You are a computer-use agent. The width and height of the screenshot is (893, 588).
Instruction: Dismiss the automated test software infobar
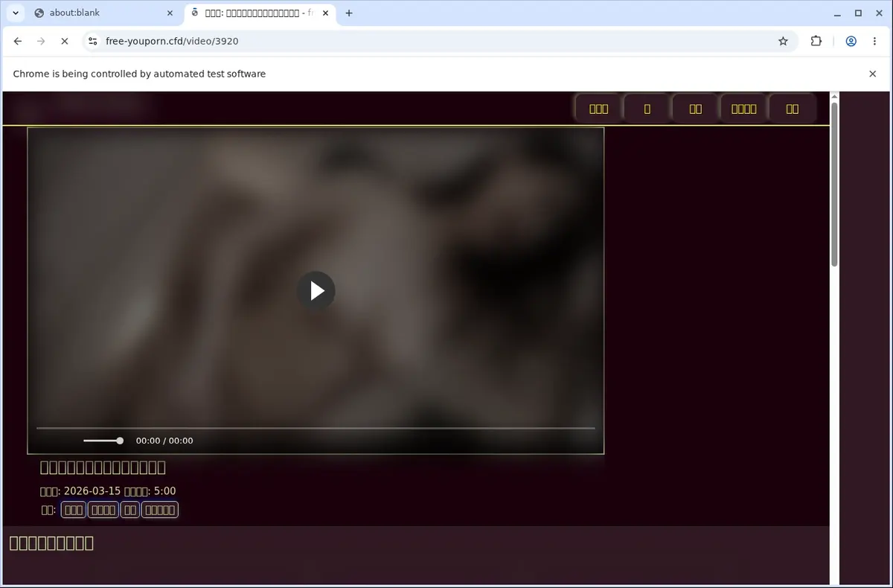pos(873,74)
